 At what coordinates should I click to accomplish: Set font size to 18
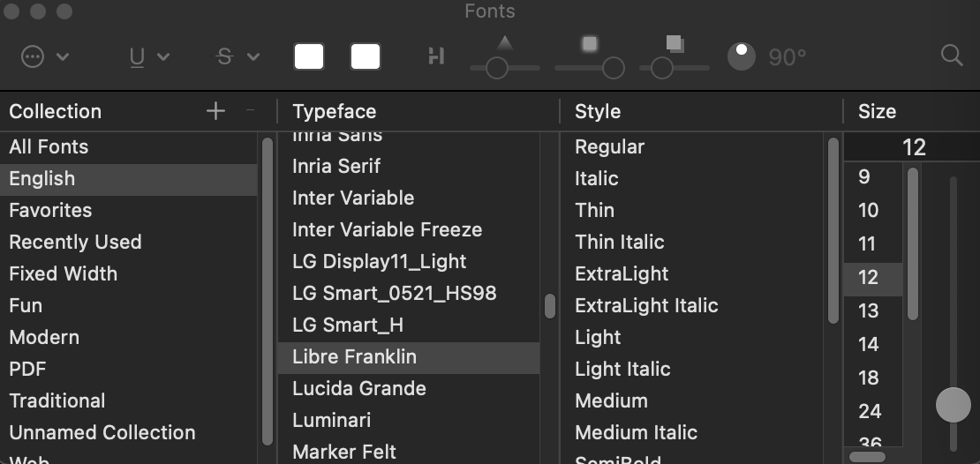click(873, 378)
